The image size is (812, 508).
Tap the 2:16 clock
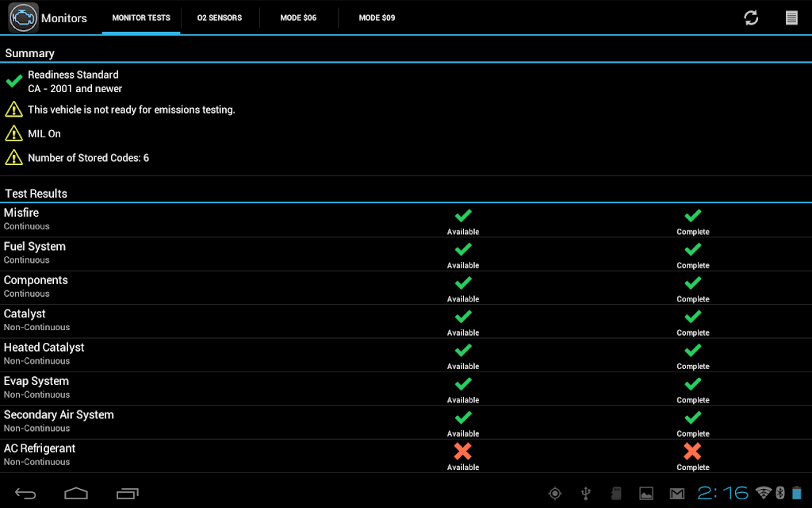[723, 493]
